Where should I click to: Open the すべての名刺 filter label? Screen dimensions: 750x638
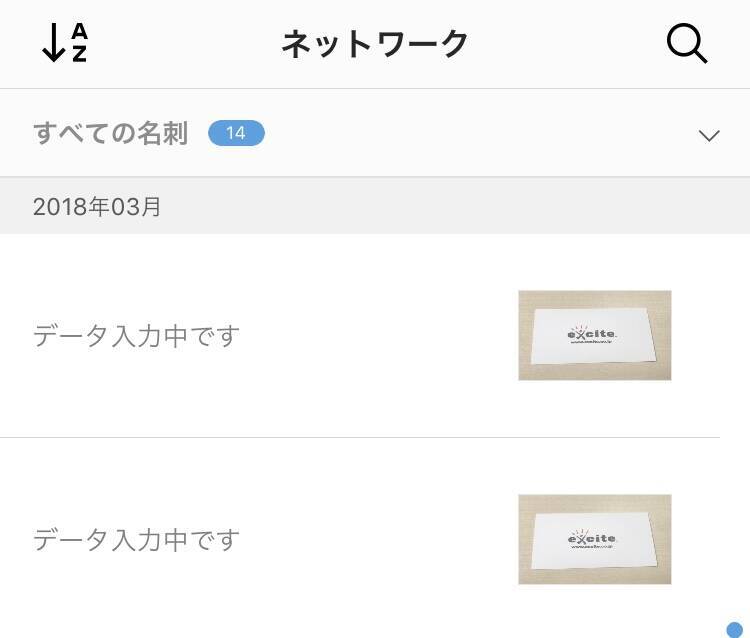(110, 133)
